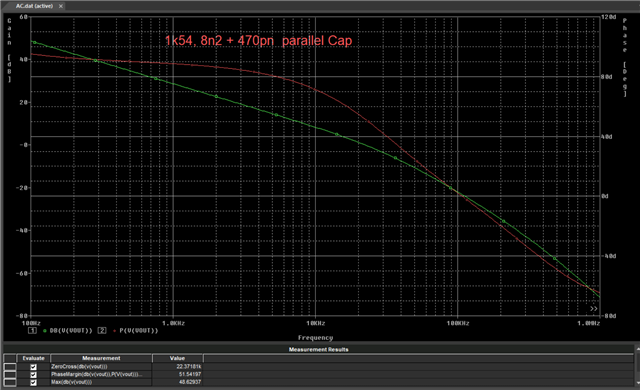Toggle Evaluate checkbox for Max measurement

click(x=33, y=382)
